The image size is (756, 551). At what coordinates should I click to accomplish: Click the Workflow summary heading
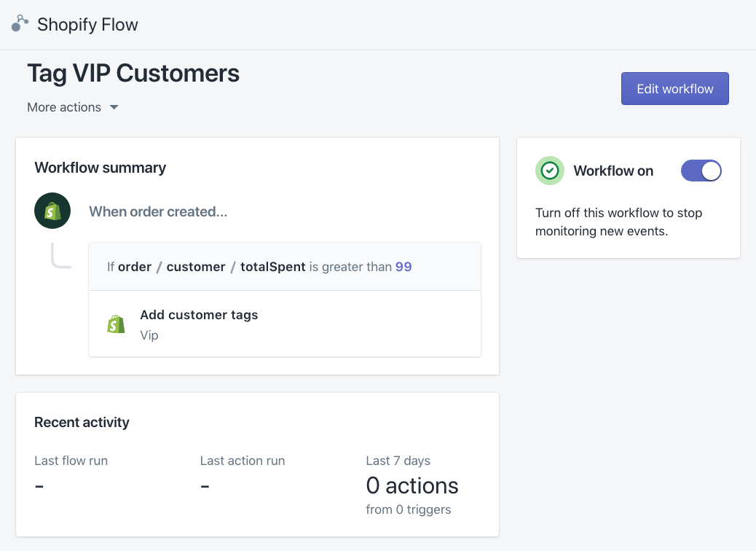(x=101, y=168)
